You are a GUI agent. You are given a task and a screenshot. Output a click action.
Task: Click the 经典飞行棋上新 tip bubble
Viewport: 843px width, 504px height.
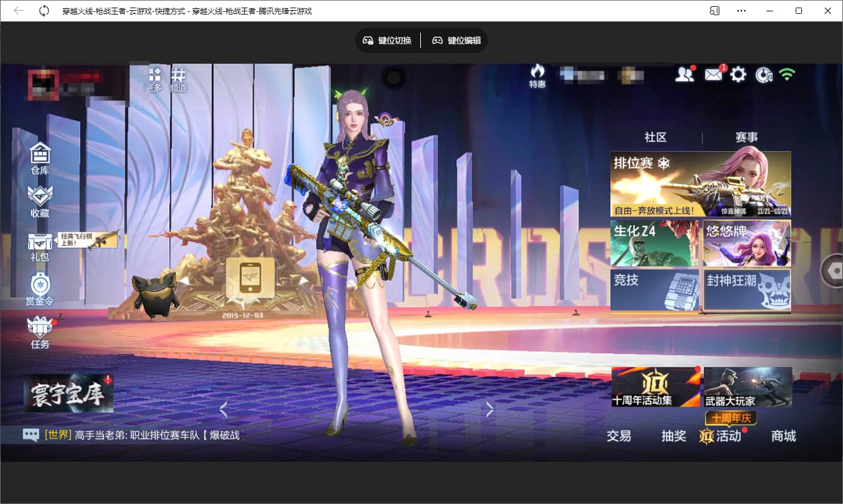[88, 240]
